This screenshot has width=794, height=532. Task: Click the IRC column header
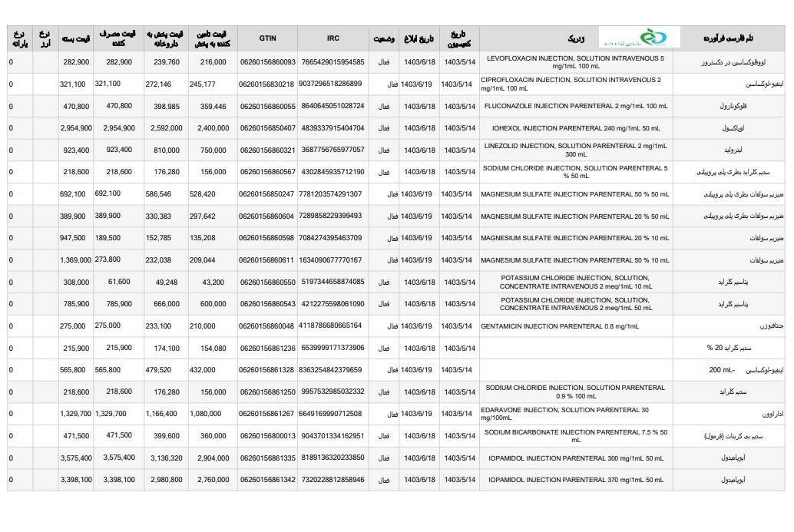pyautogui.click(x=332, y=38)
